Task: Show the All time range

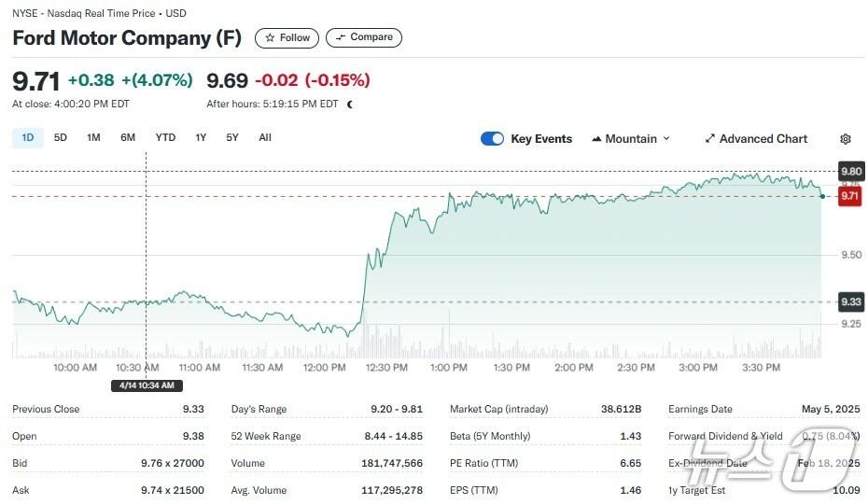Action: click(x=265, y=138)
